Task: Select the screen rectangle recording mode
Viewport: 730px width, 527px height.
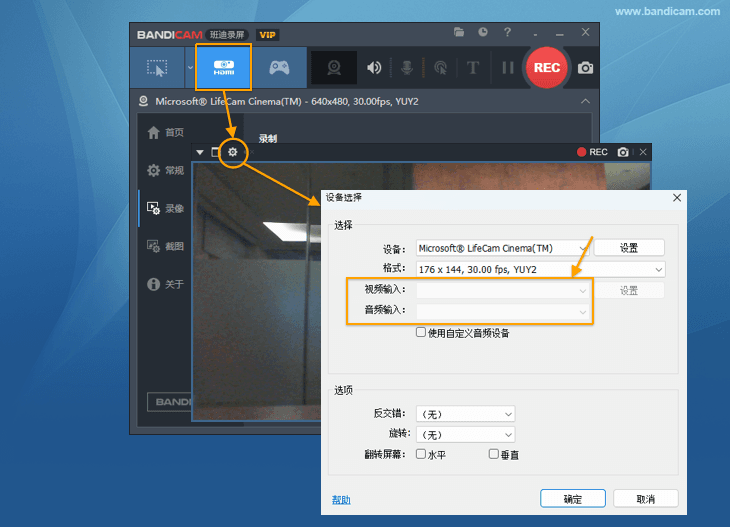Action: click(157, 68)
